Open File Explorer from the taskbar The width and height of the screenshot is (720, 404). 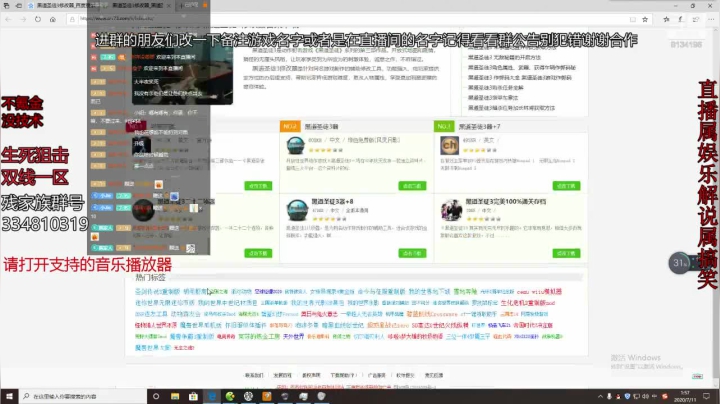(x=175, y=396)
